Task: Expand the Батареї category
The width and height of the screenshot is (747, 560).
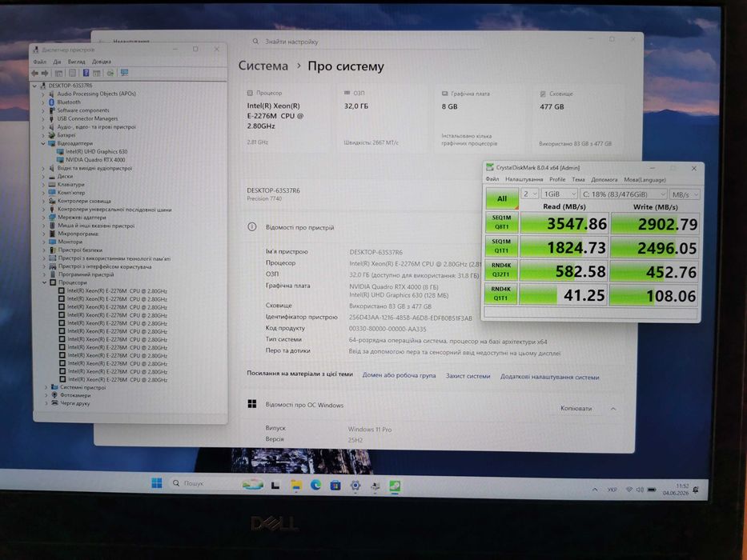Action: point(43,134)
